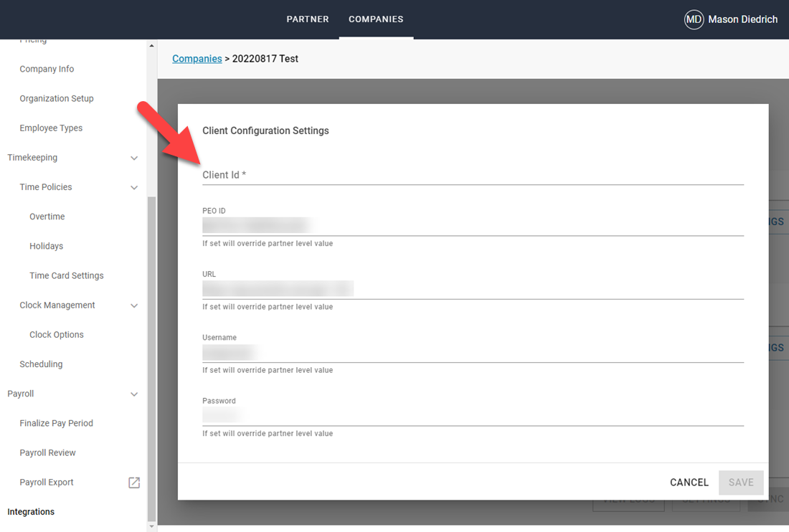Expand the Clock Management section
This screenshot has width=789, height=532.
pyautogui.click(x=133, y=305)
